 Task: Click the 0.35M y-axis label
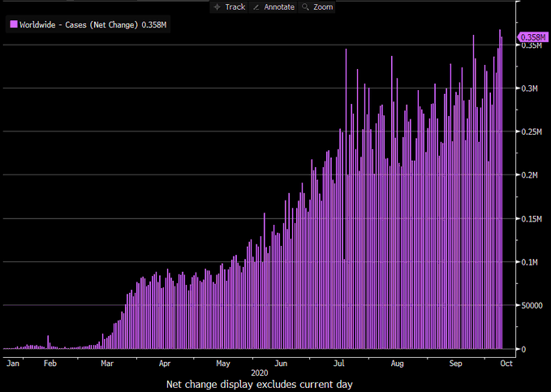click(x=532, y=45)
